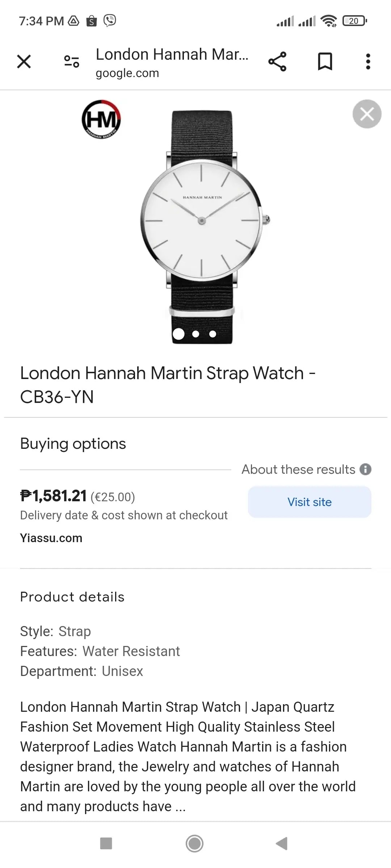Open the Yiassu.com seller link
The height and width of the screenshot is (868, 391).
click(x=51, y=538)
